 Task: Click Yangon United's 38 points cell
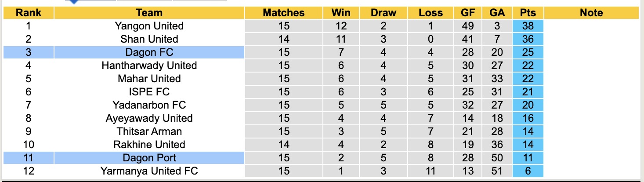(x=528, y=26)
